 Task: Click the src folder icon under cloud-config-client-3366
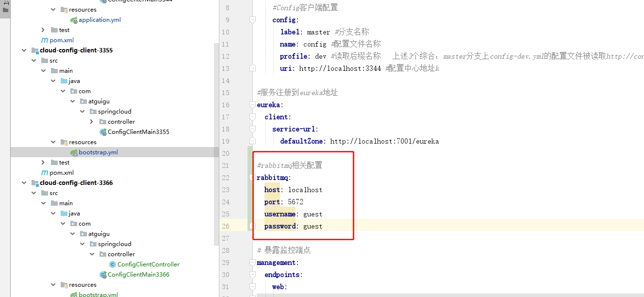coord(44,193)
